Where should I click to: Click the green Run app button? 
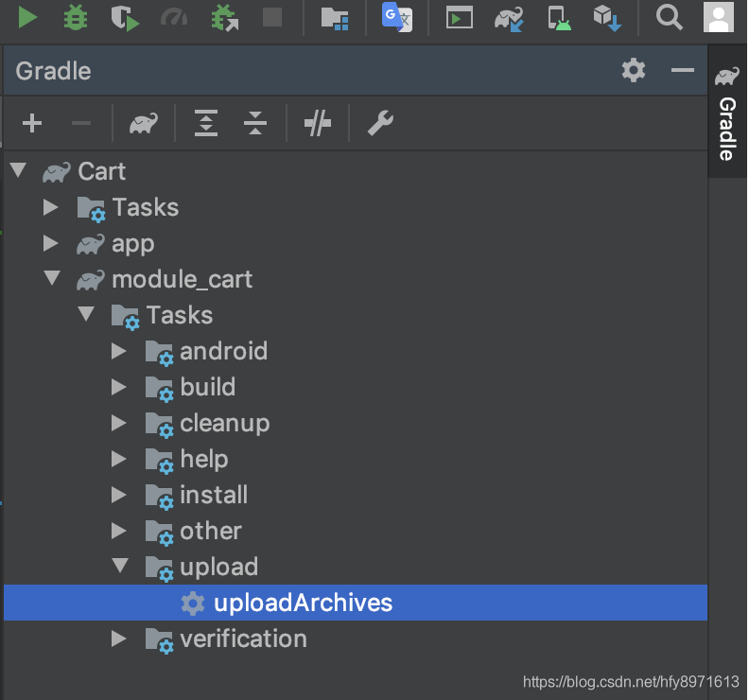click(27, 18)
